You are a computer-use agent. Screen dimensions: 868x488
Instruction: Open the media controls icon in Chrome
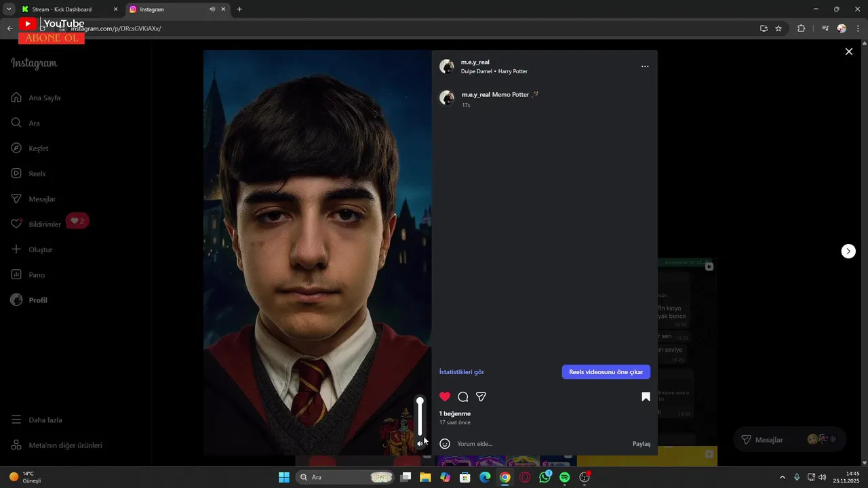(x=825, y=28)
